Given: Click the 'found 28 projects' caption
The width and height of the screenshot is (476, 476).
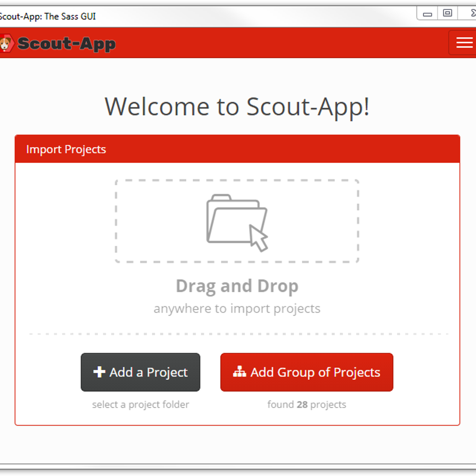Looking at the screenshot, I should pos(307,405).
